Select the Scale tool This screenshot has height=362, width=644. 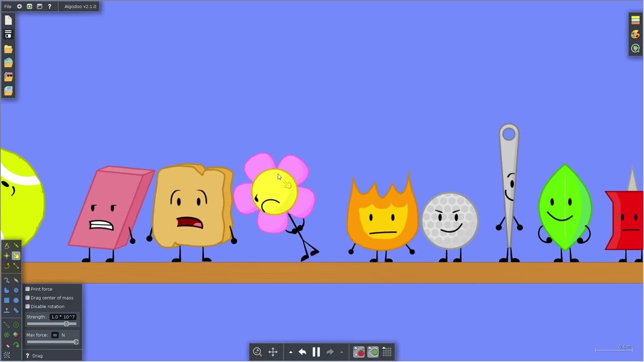tap(16, 266)
